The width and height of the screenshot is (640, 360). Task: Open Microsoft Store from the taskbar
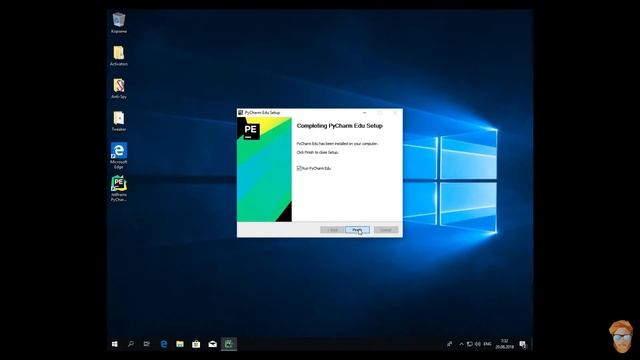pos(196,344)
